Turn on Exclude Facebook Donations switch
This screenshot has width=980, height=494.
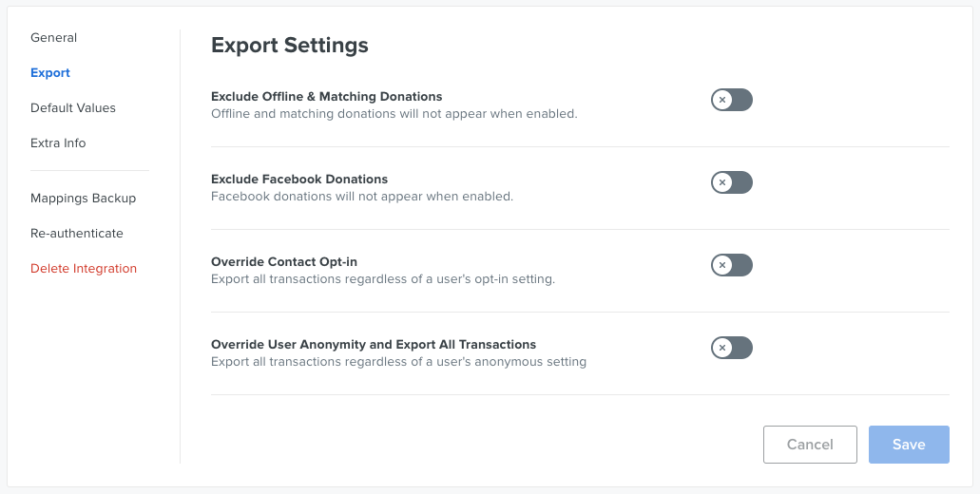731,182
